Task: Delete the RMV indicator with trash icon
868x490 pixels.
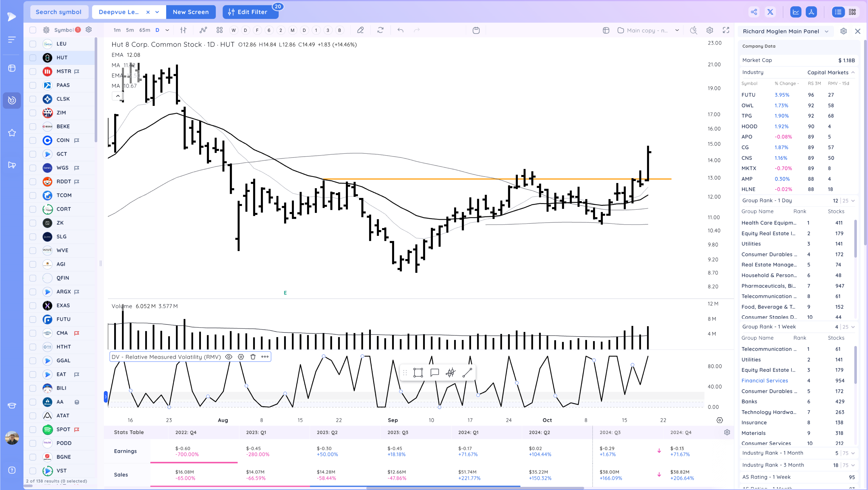Action: point(253,357)
